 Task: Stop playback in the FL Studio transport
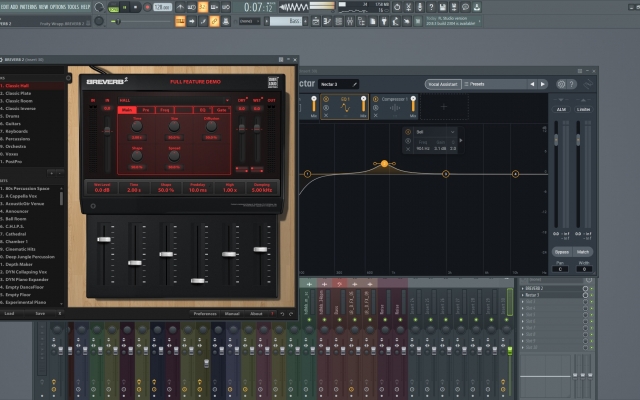click(x=136, y=7)
